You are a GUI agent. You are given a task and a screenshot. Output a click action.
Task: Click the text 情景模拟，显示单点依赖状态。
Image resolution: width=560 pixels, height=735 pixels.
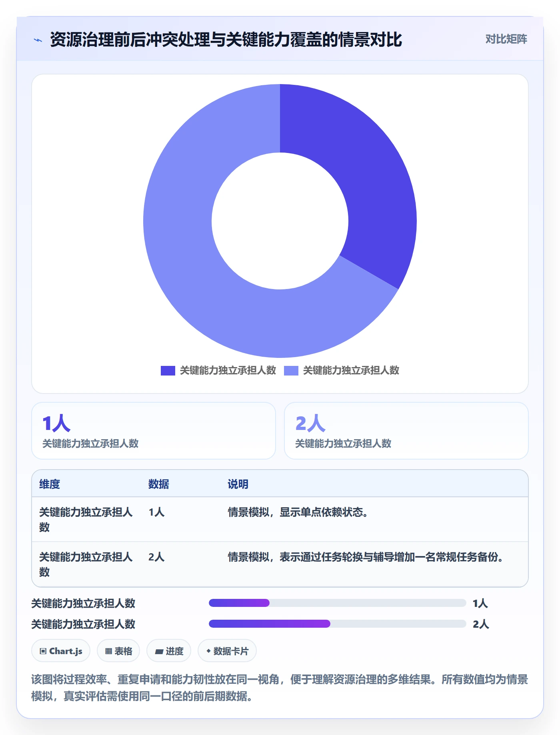298,512
